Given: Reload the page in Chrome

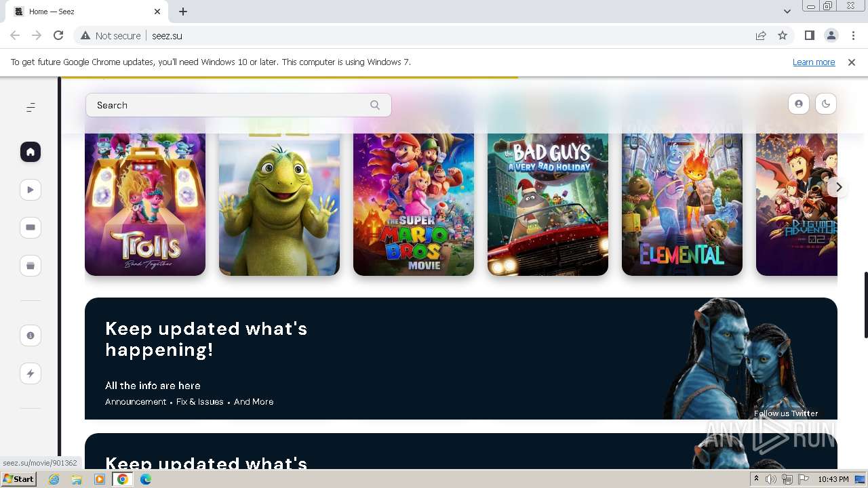Looking at the screenshot, I should 58,36.
